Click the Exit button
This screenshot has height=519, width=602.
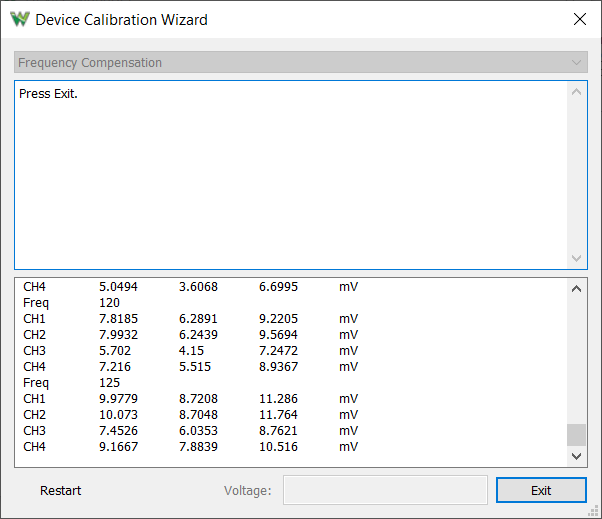[541, 490]
